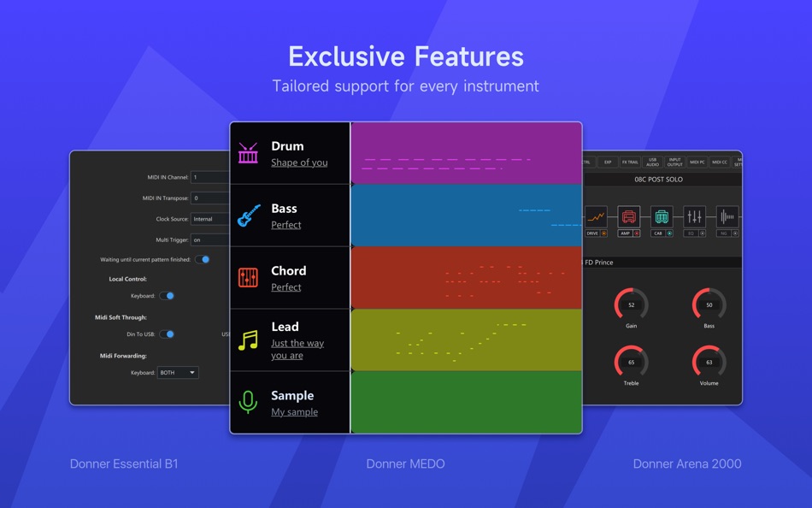Click the green Sample pattern lane

click(x=466, y=402)
